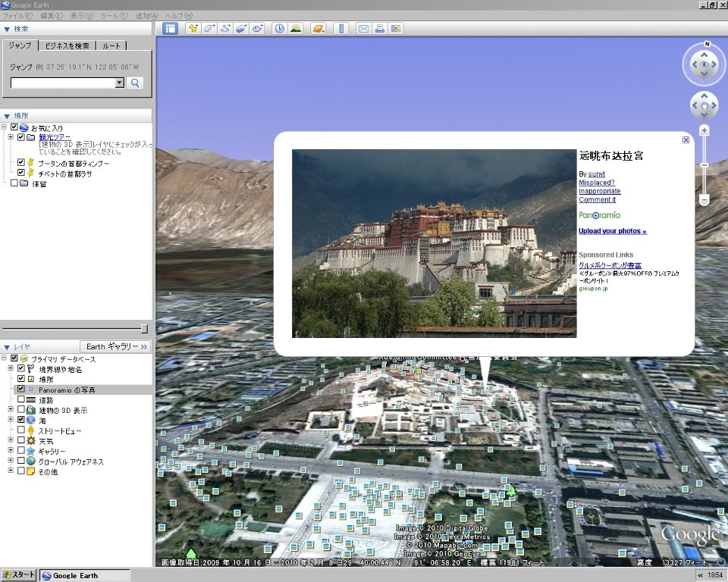Click the Add Placemark pushpin icon
728x582 pixels.
193,29
